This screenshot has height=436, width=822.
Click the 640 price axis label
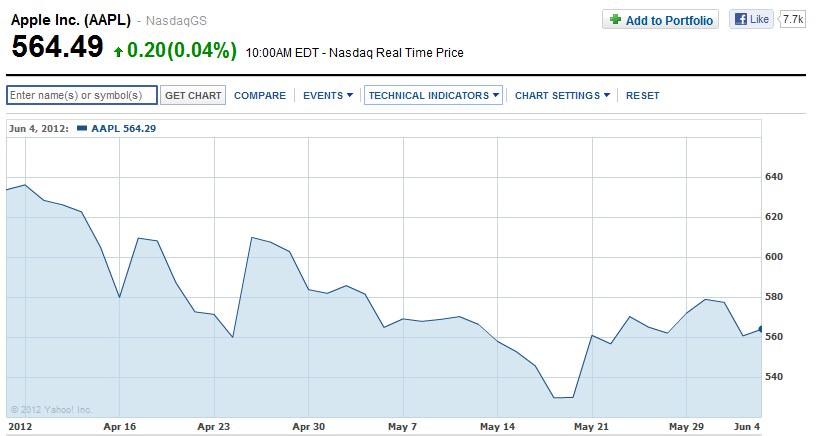tap(774, 177)
